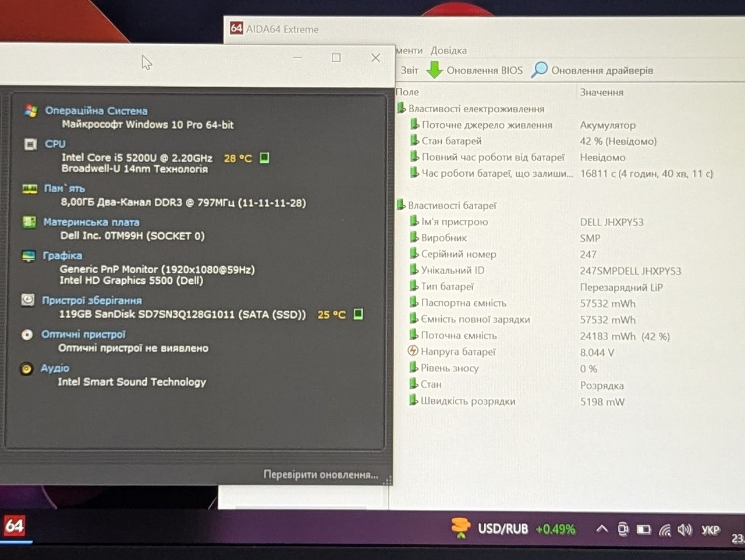Collapse the Властивості батареї group
Viewport: 745px width, 560px height.
[400, 205]
